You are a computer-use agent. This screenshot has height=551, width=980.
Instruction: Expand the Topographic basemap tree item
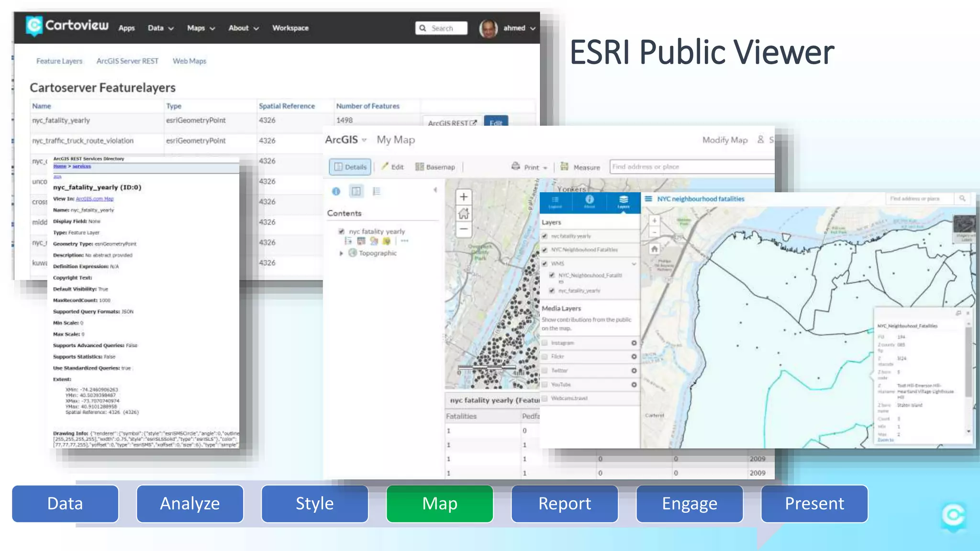click(341, 253)
